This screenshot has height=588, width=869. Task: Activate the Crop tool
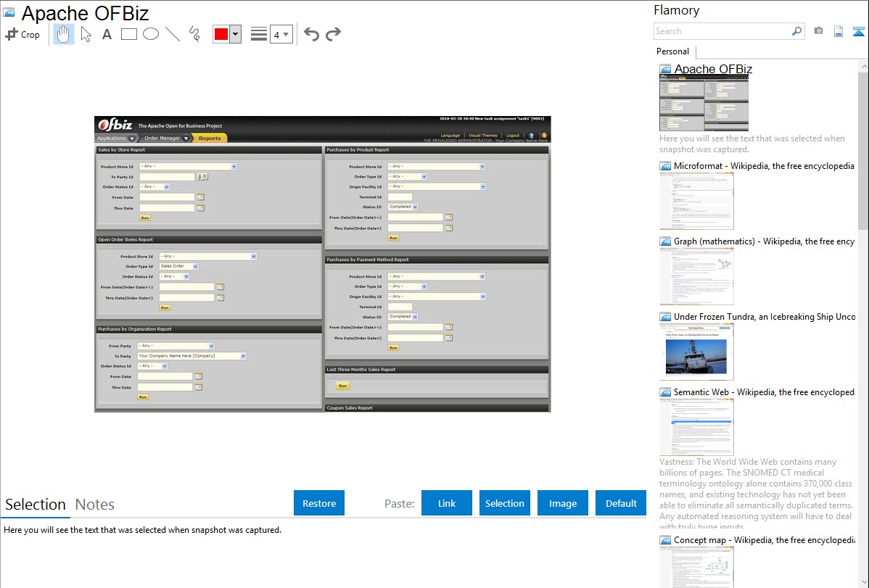coord(22,34)
